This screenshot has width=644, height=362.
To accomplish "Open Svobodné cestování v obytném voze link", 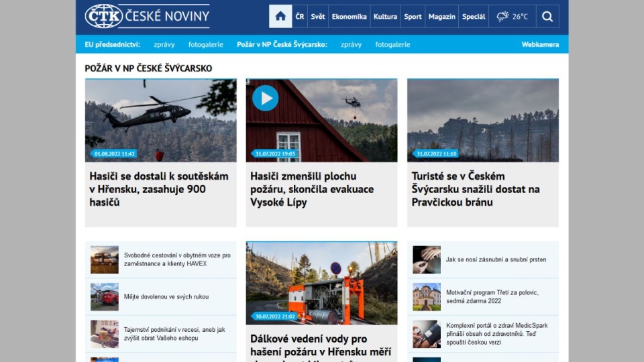I will tap(177, 259).
